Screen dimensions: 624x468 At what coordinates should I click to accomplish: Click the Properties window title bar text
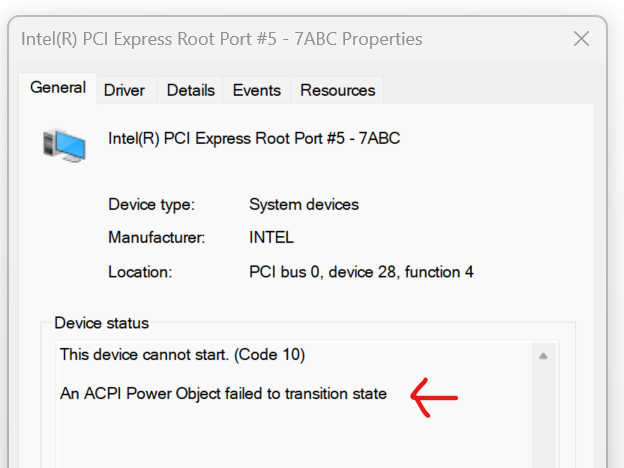(222, 39)
